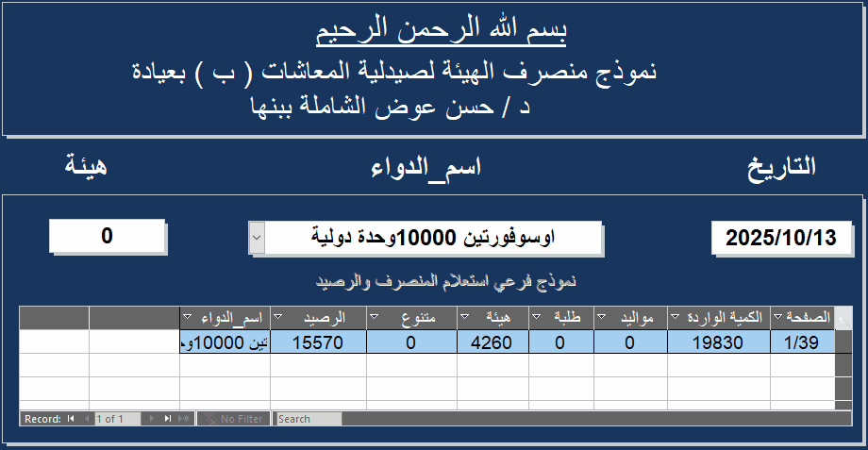Open filter dropdown for الرصيد column
The image size is (868, 450).
278,318
